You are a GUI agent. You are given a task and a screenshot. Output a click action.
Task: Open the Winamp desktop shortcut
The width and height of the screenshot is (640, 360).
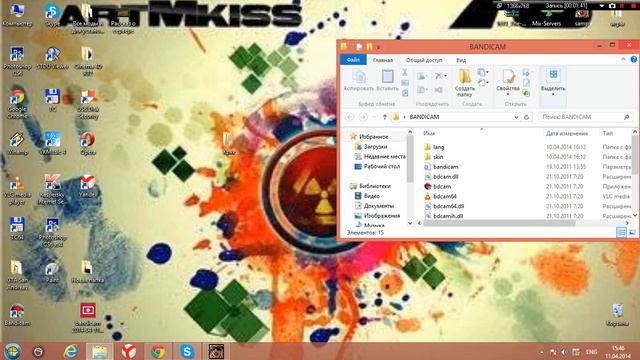(x=17, y=144)
